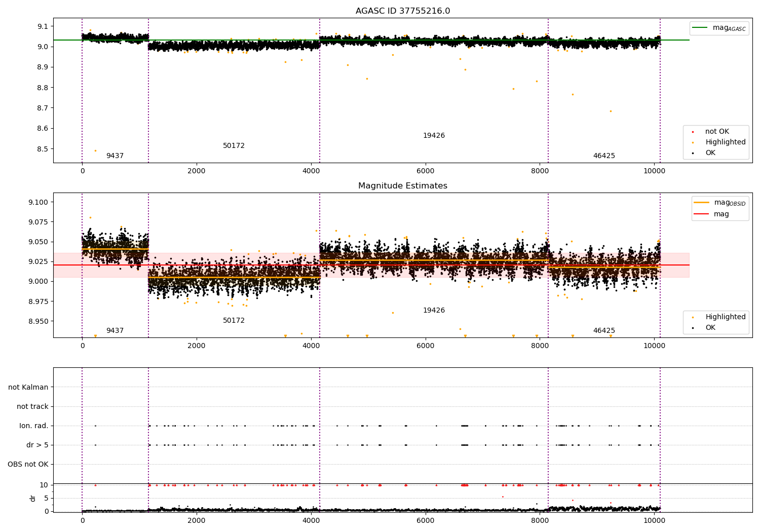The width and height of the screenshot is (760, 532).
Task: Select 'Highlighted' legend entry in top plot
Action: pyautogui.click(x=726, y=142)
